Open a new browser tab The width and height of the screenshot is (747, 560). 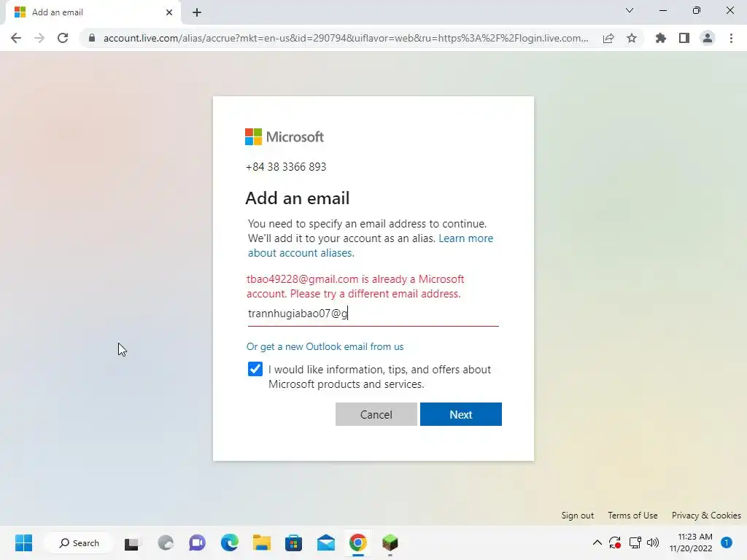pos(197,12)
